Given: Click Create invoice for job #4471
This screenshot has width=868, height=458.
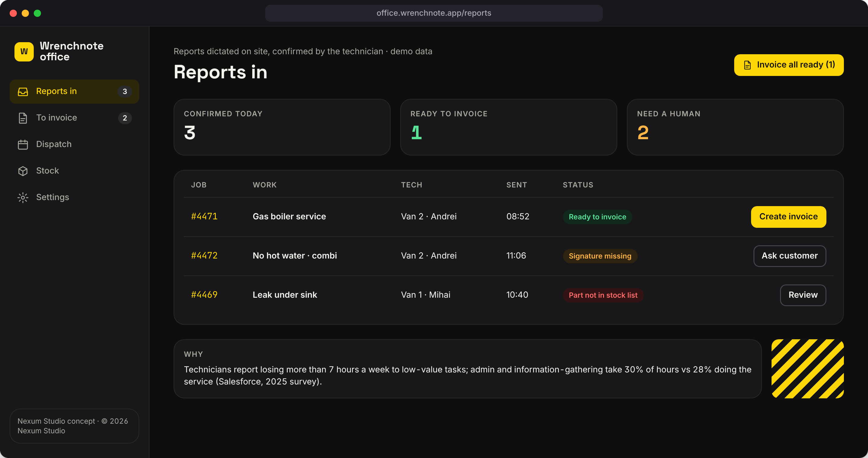Looking at the screenshot, I should coord(788,217).
